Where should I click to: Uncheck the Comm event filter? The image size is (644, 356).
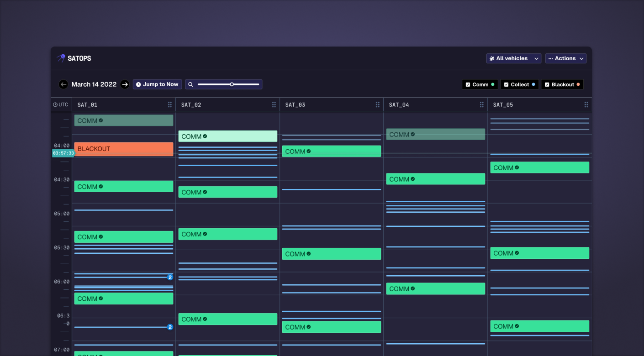(x=468, y=84)
